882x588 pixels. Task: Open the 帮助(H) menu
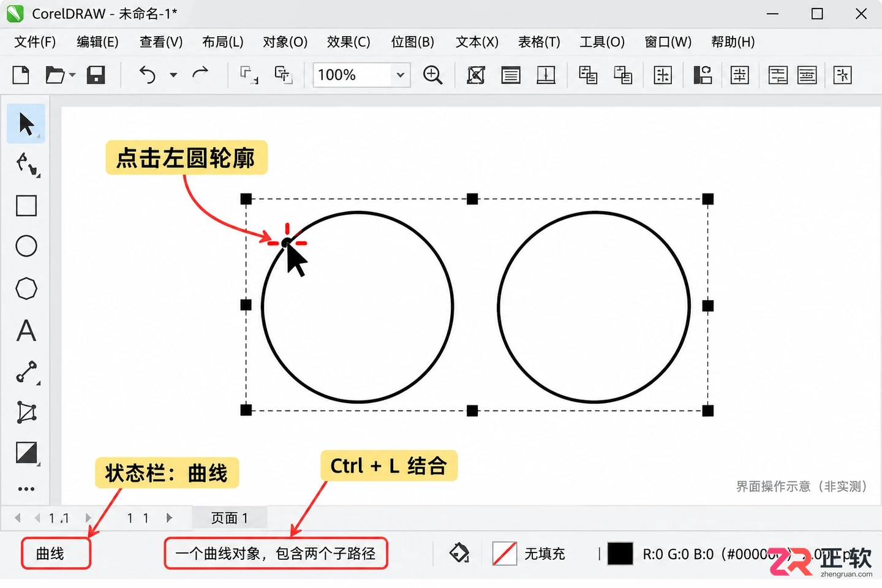(733, 42)
